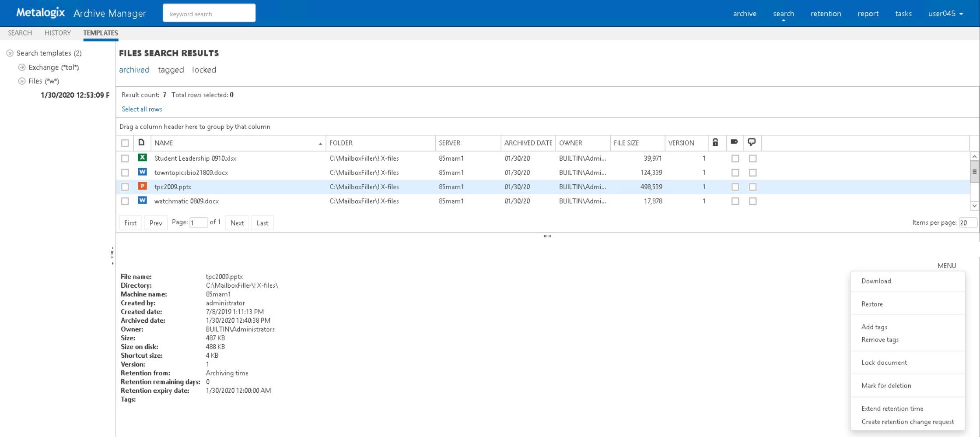The image size is (980, 437).
Task: Click the PowerPoint icon beside tpc2009.pptx
Action: tap(142, 187)
